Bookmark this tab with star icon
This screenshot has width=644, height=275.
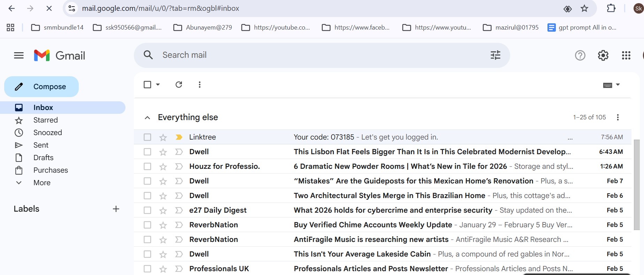click(584, 8)
